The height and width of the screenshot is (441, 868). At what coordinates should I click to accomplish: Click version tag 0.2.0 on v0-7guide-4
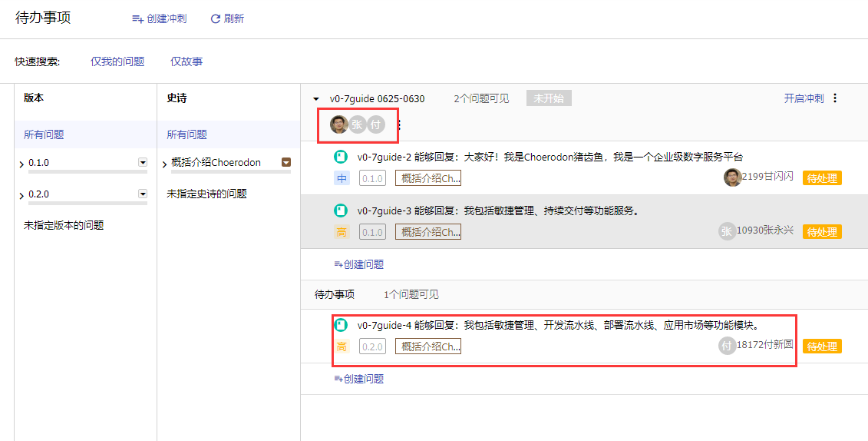pyautogui.click(x=372, y=346)
